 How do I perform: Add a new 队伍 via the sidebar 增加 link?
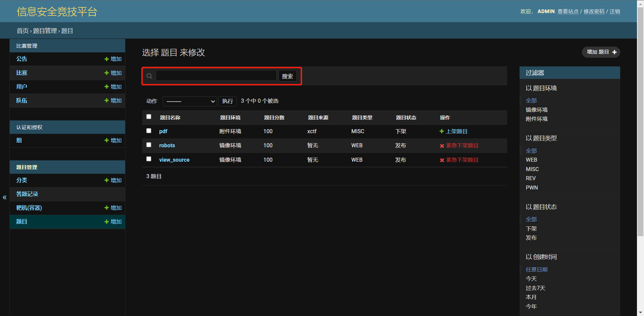click(113, 100)
